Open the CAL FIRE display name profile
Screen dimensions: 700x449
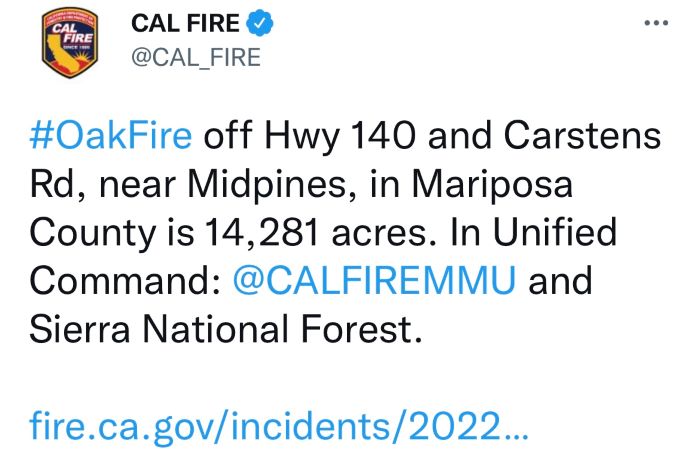tap(185, 23)
